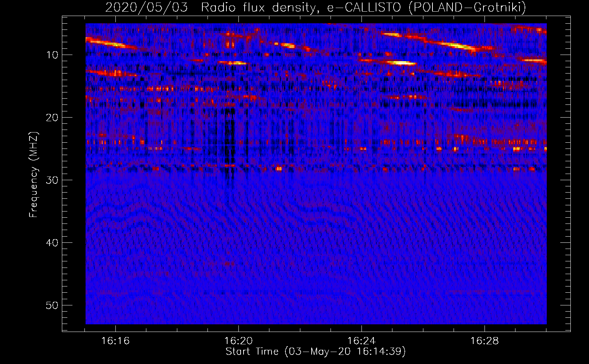589x364 pixels.
Task: Click the Frequency (MHZ) axis label
Action: coord(33,174)
